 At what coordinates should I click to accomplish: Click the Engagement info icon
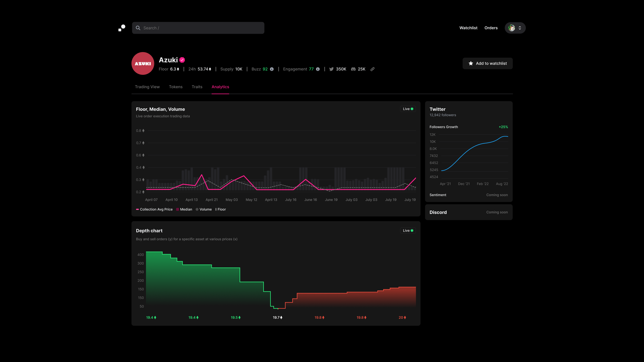(x=318, y=69)
